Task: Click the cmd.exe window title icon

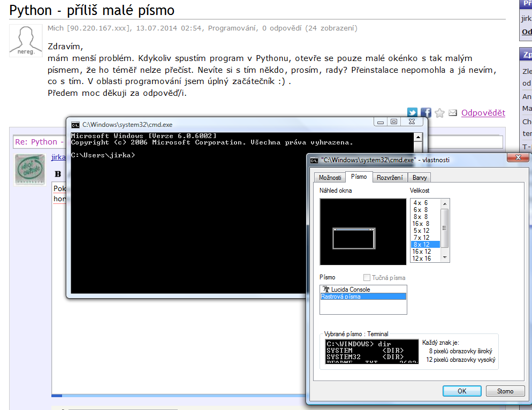Action: tap(75, 125)
